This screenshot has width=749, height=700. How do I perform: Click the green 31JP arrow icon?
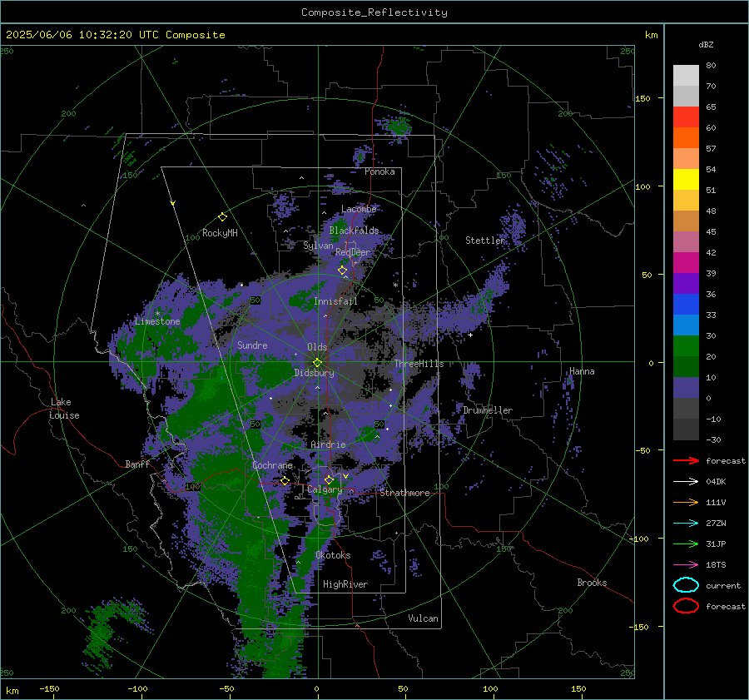pyautogui.click(x=686, y=544)
